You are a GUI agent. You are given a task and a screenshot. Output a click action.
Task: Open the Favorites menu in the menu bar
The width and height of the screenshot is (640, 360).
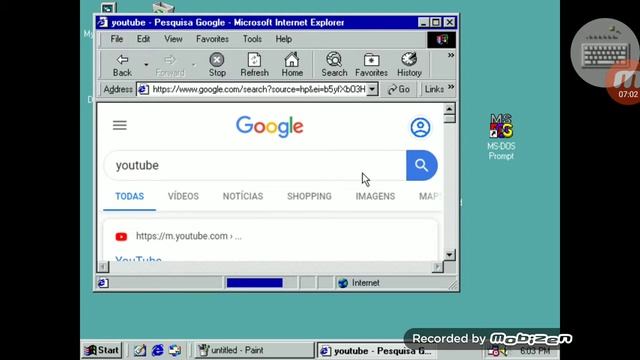coord(212,39)
